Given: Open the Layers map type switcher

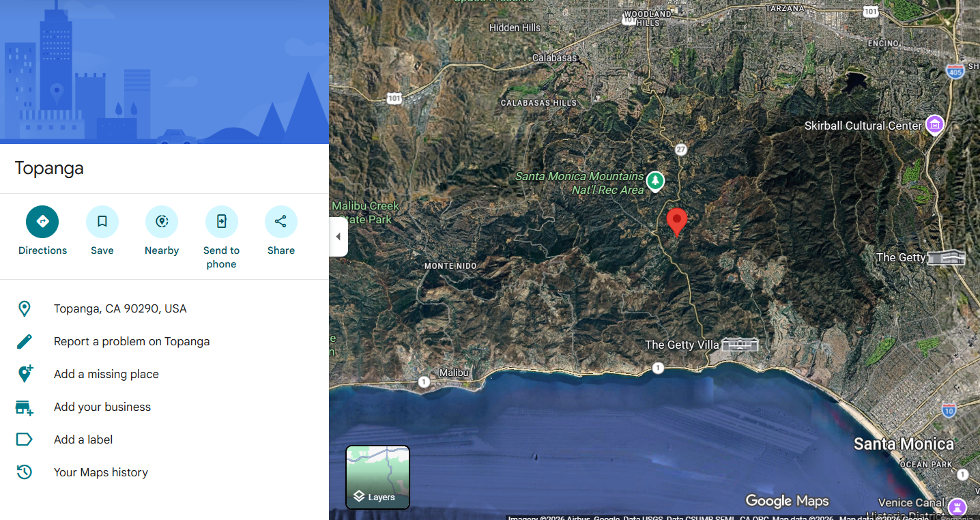Looking at the screenshot, I should pyautogui.click(x=377, y=477).
